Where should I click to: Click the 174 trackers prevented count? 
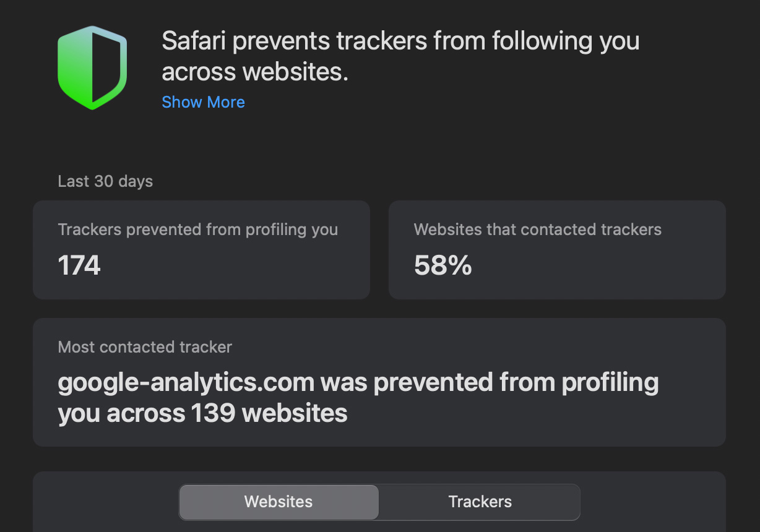(x=79, y=265)
